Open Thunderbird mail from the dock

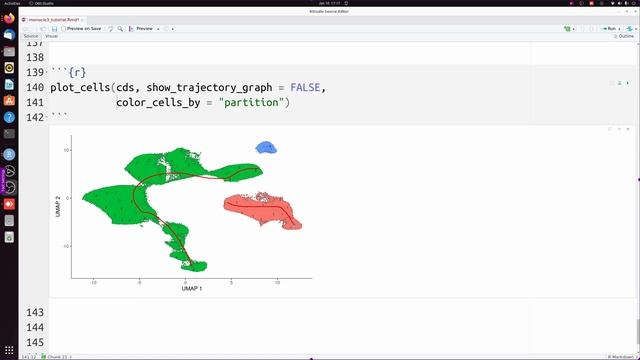[x=9, y=35]
